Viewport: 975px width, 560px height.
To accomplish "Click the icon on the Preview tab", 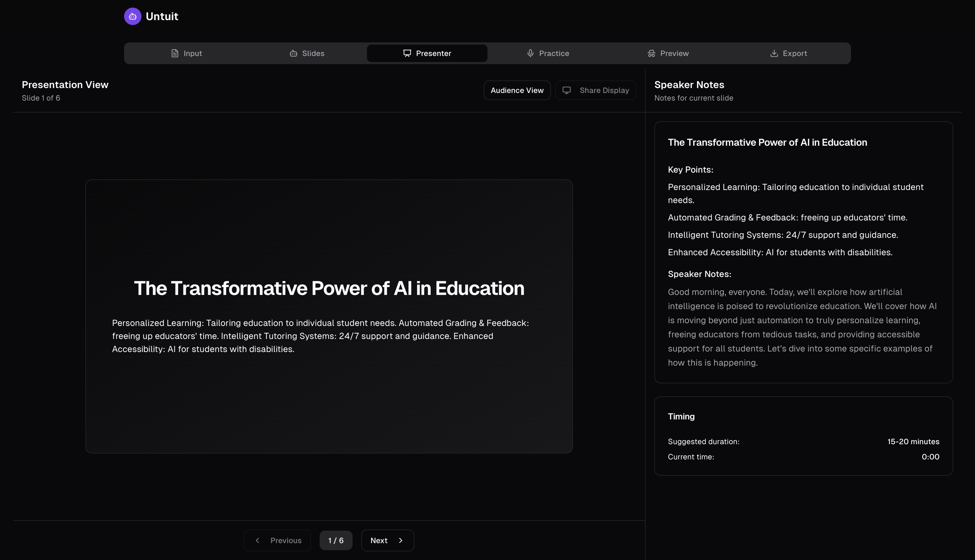I will click(x=651, y=53).
